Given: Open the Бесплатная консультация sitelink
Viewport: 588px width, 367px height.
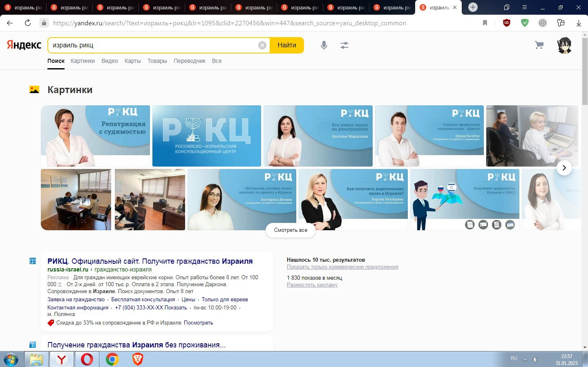Looking at the screenshot, I should coord(143,299).
